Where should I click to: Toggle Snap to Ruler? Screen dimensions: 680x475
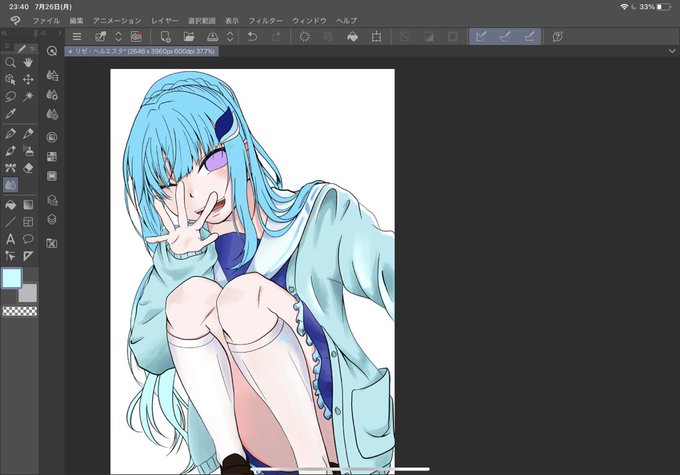coord(481,37)
